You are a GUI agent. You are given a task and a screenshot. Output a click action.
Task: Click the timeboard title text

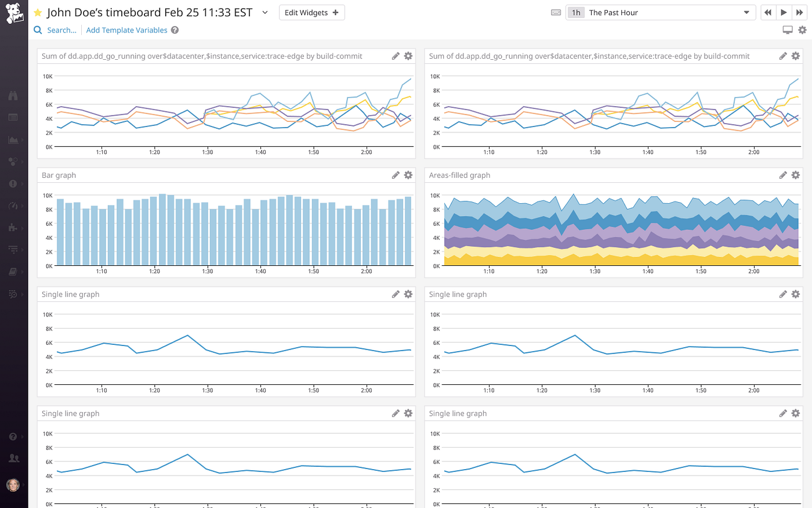pyautogui.click(x=150, y=12)
